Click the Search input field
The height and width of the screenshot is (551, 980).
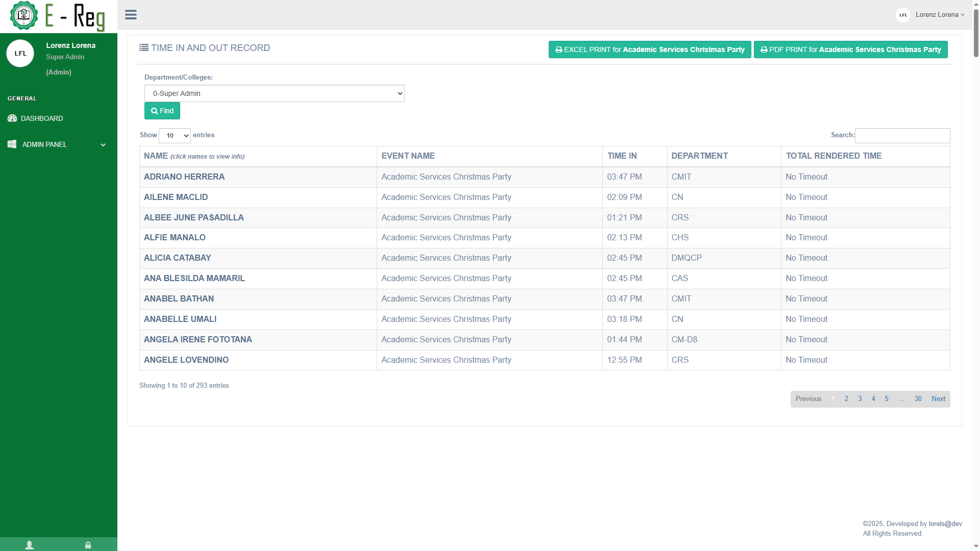point(902,136)
